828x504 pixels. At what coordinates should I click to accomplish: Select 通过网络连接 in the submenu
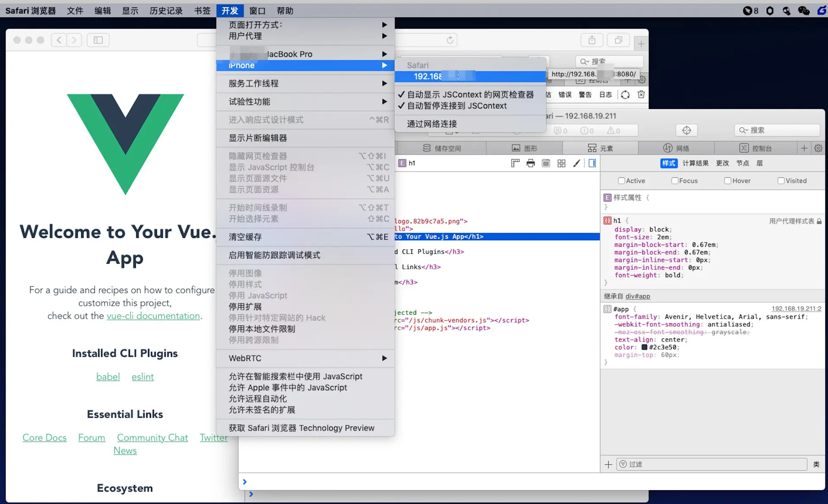[x=470, y=124]
